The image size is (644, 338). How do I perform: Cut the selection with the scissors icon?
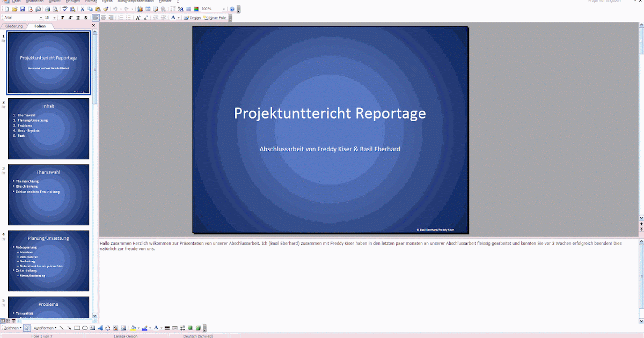pyautogui.click(x=82, y=9)
